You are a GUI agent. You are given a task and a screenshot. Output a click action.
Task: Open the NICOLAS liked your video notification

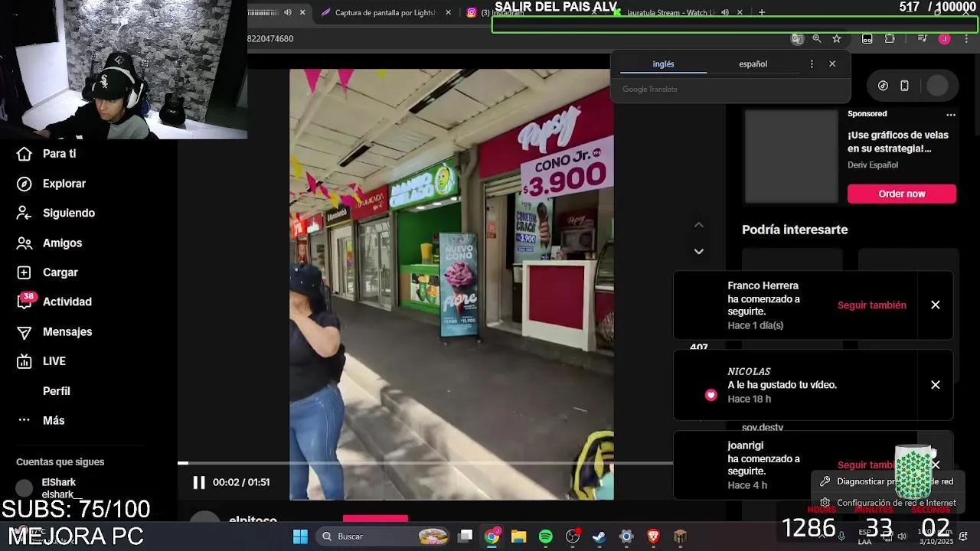point(795,385)
